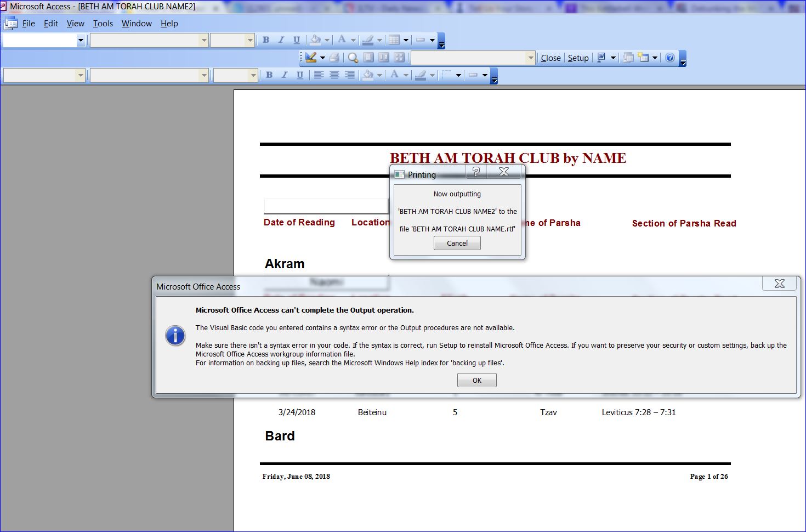
Task: Toggle bold formatting on selected text
Action: click(265, 39)
